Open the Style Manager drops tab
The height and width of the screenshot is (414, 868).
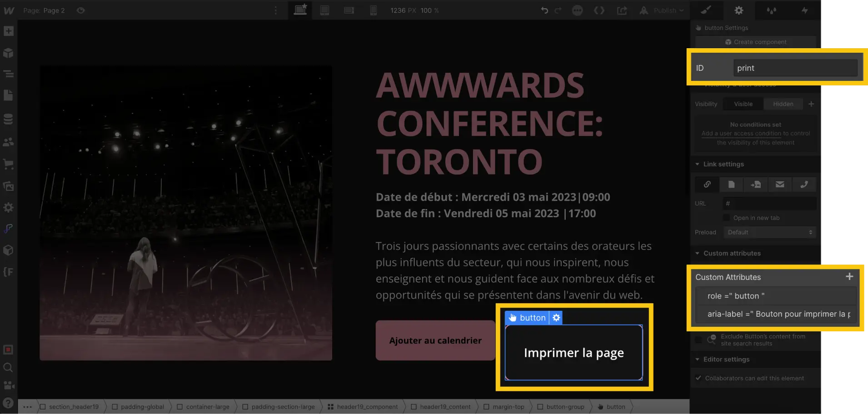772,10
